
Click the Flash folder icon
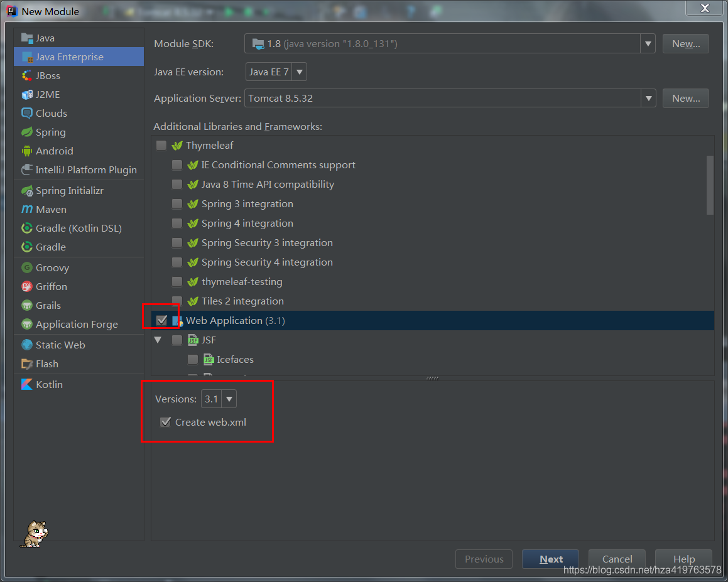27,364
